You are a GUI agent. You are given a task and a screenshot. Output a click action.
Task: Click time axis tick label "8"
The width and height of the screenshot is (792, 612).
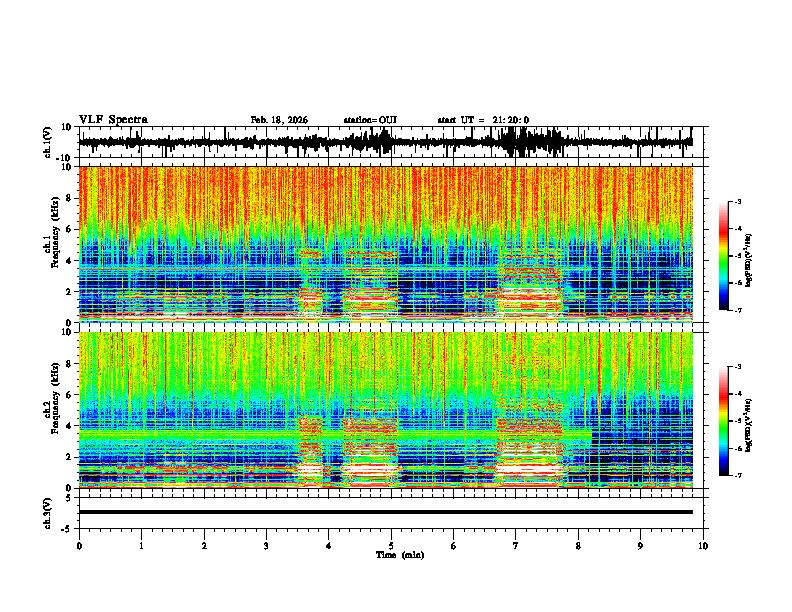pyautogui.click(x=578, y=546)
